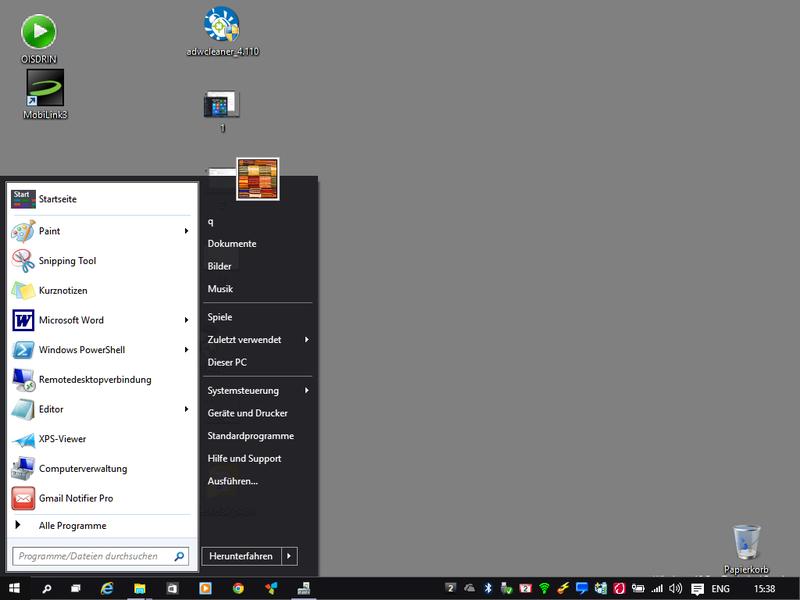This screenshot has width=800, height=600.
Task: Click the battery power tray icon
Action: pyautogui.click(x=638, y=588)
